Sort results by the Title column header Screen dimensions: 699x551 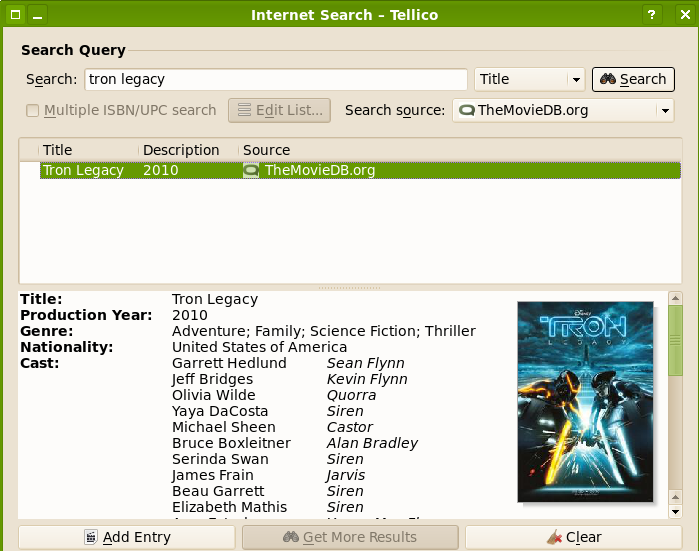88,150
